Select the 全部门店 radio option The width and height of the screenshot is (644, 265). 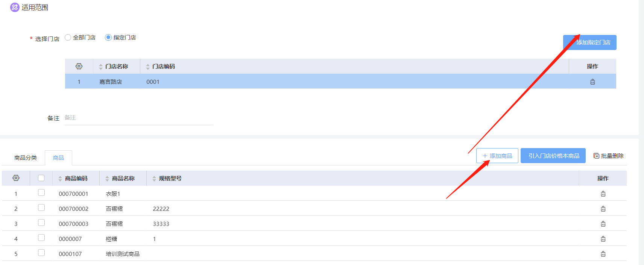coord(68,38)
